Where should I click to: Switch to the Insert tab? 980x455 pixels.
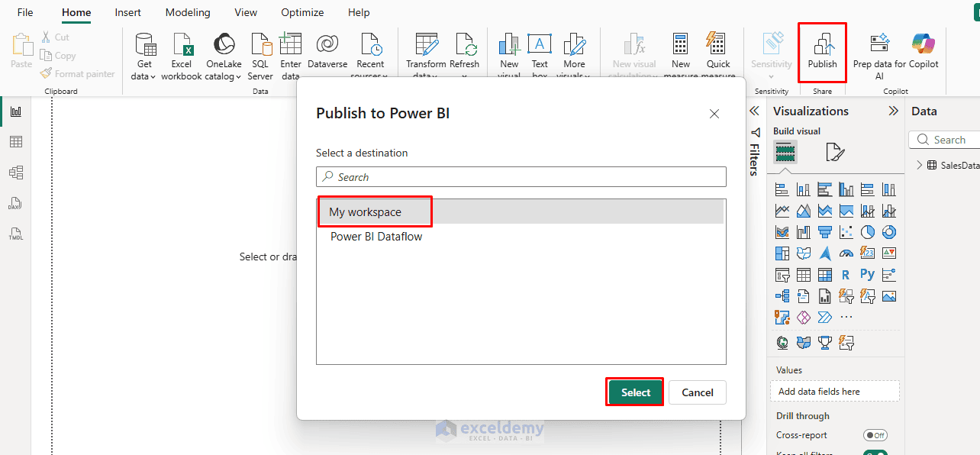click(x=127, y=12)
